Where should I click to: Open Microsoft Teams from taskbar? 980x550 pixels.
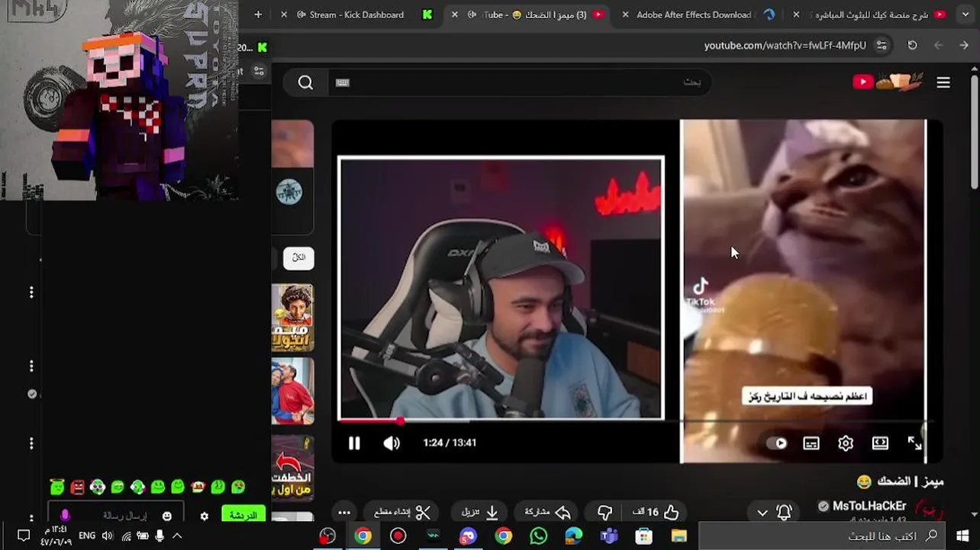pos(608,536)
